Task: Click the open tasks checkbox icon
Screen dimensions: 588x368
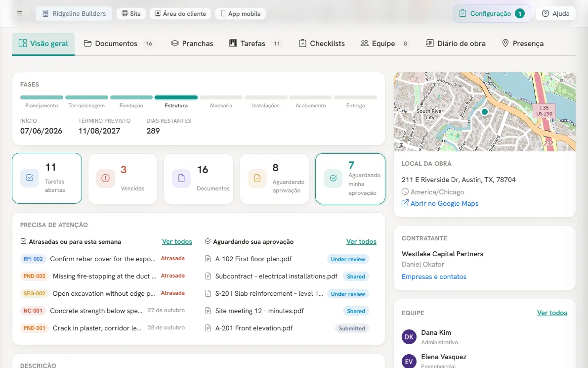Action: 30,178
